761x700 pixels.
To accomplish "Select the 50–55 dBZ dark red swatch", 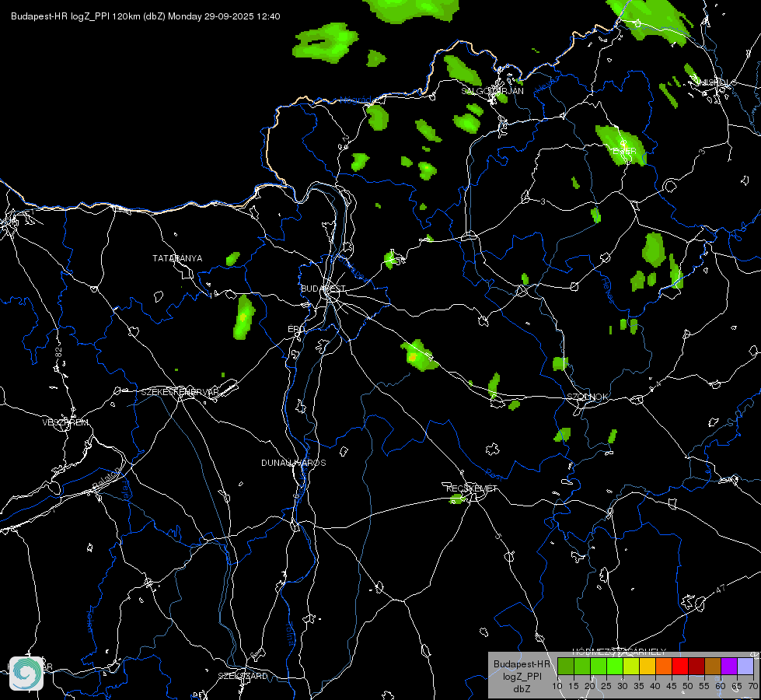I will click(x=696, y=666).
